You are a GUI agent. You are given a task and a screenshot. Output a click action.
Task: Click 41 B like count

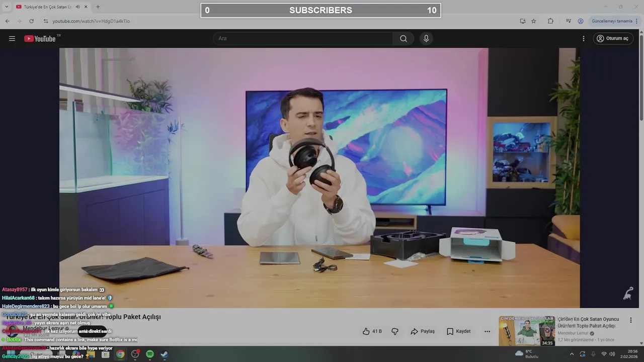377,331
